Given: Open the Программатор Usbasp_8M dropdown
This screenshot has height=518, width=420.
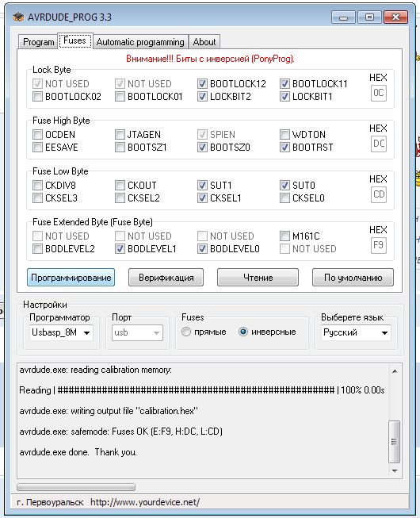Looking at the screenshot, I should pos(61,332).
